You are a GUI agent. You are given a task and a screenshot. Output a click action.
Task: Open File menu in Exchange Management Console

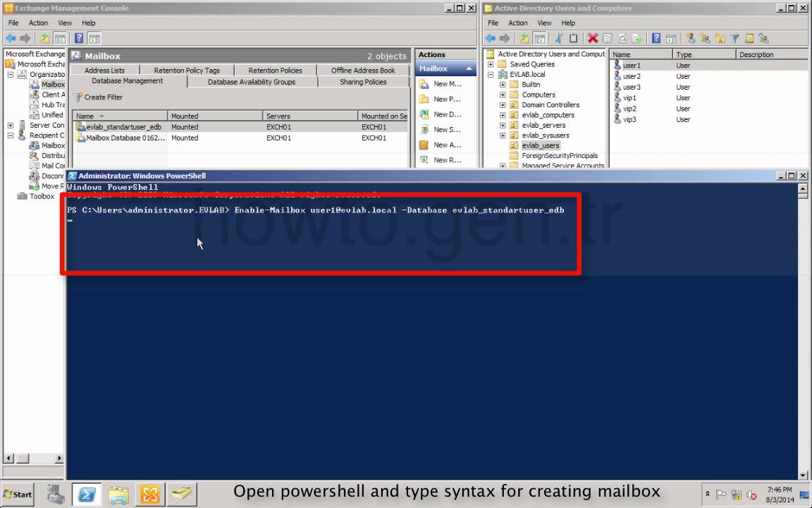click(13, 23)
